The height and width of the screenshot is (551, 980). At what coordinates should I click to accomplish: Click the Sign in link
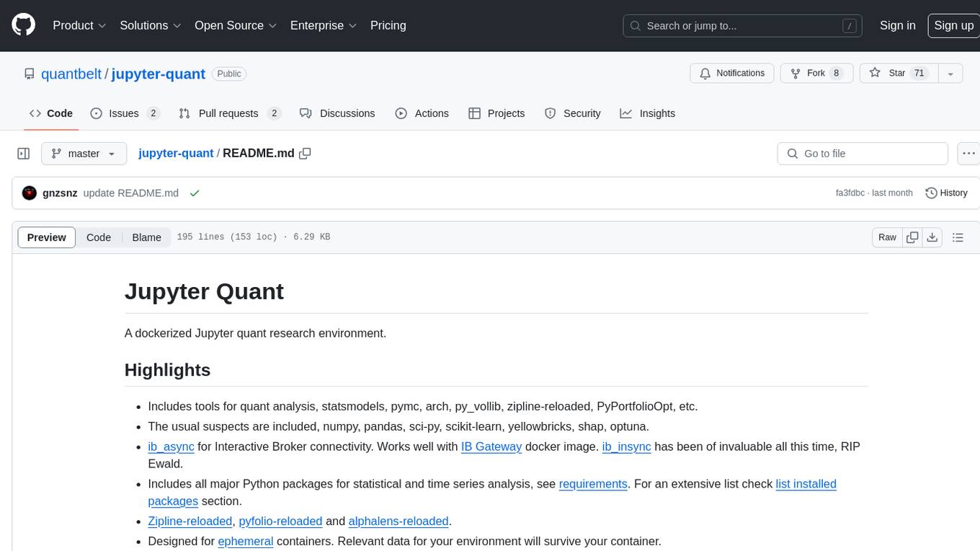pyautogui.click(x=897, y=25)
